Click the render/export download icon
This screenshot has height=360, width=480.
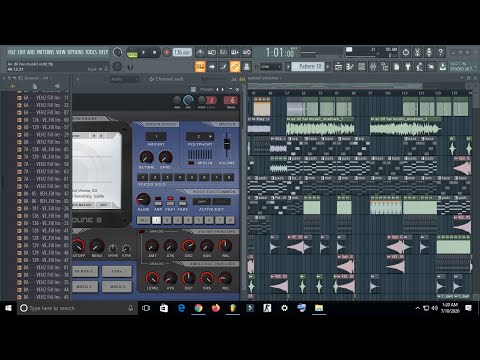point(443,67)
